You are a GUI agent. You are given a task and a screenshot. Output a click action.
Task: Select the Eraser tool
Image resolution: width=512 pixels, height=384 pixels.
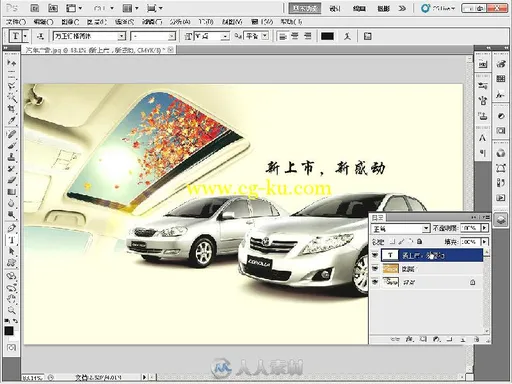12,180
